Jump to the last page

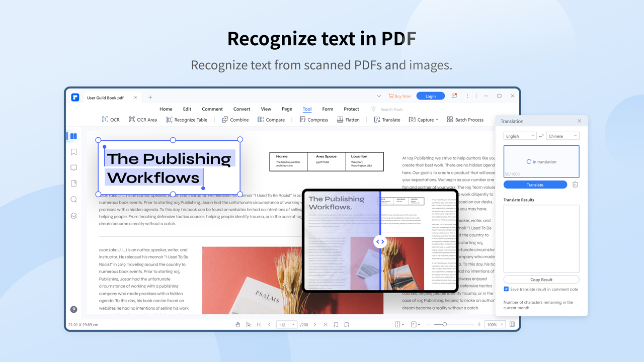click(x=326, y=325)
